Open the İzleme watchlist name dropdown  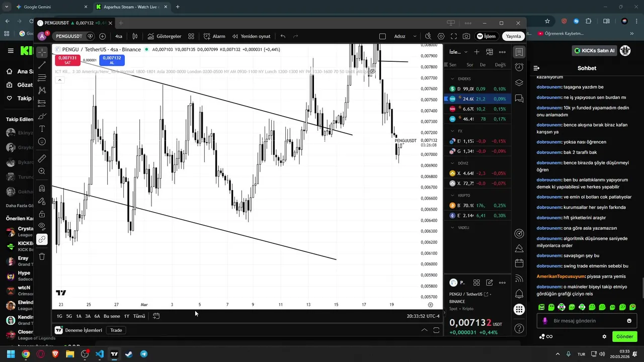(x=459, y=52)
